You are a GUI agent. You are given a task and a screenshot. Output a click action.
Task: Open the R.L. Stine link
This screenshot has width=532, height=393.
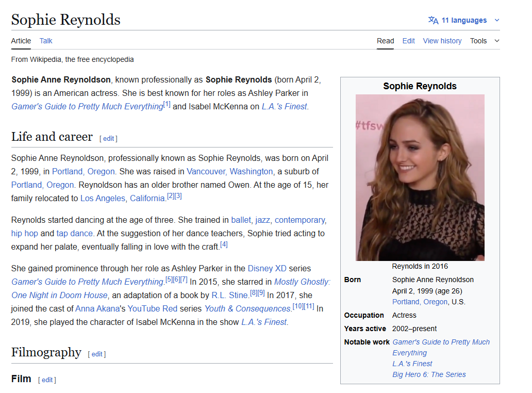(229, 295)
